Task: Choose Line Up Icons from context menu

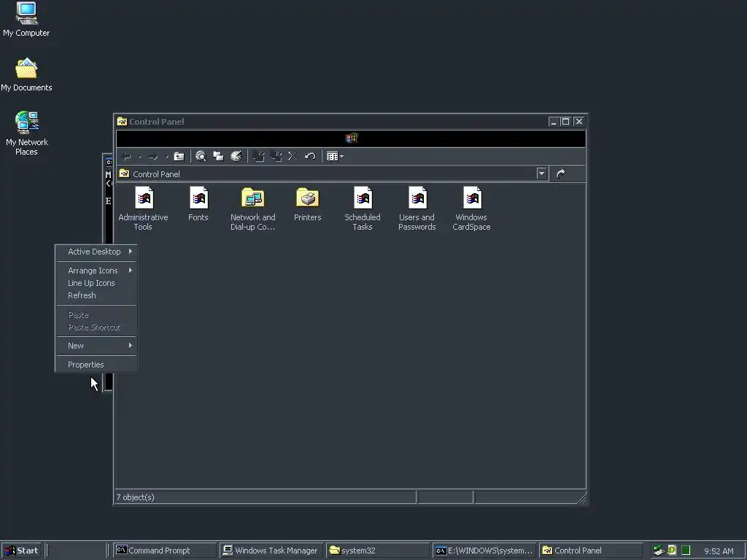Action: click(96, 283)
